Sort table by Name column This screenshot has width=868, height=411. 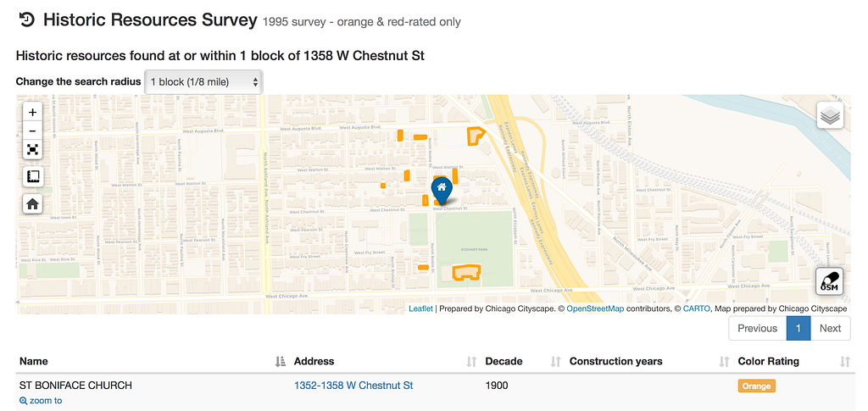[x=281, y=362]
